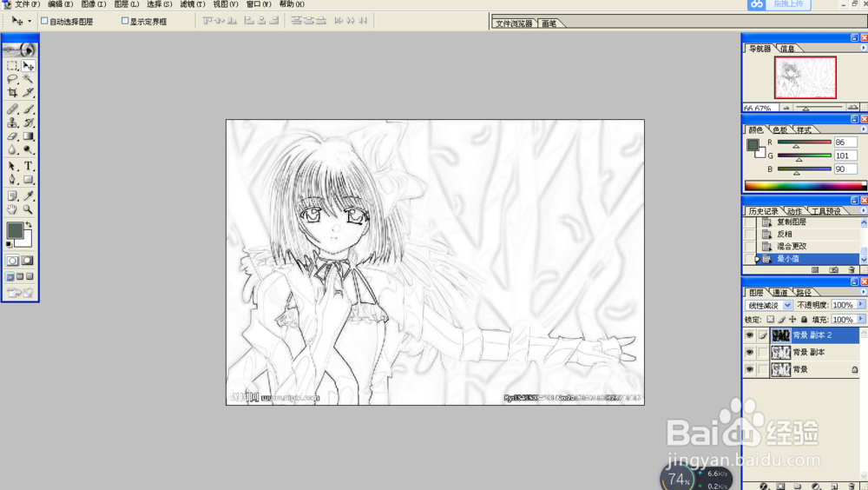Select the Hand tool
The image size is (868, 490).
12,209
